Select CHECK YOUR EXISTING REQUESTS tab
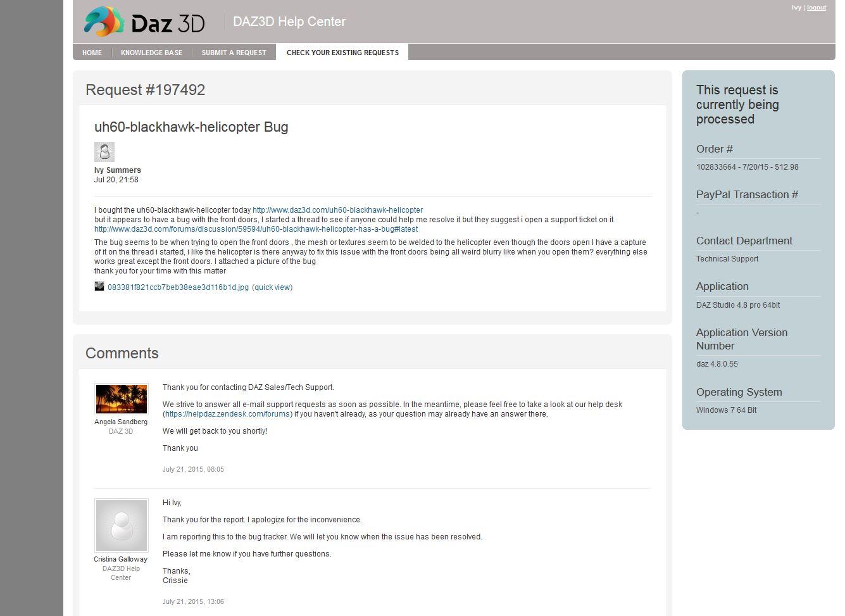The image size is (845, 616). 342,53
